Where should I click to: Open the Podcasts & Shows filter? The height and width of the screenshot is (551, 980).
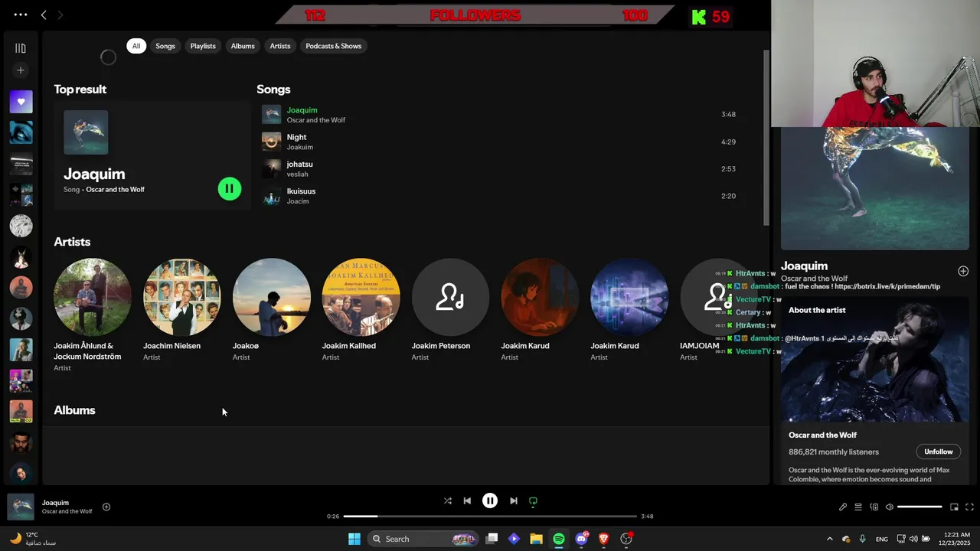click(334, 46)
